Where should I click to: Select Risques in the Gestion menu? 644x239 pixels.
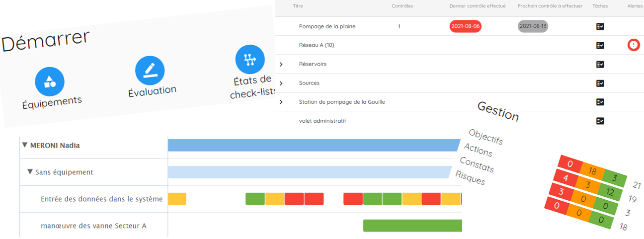coord(470,177)
